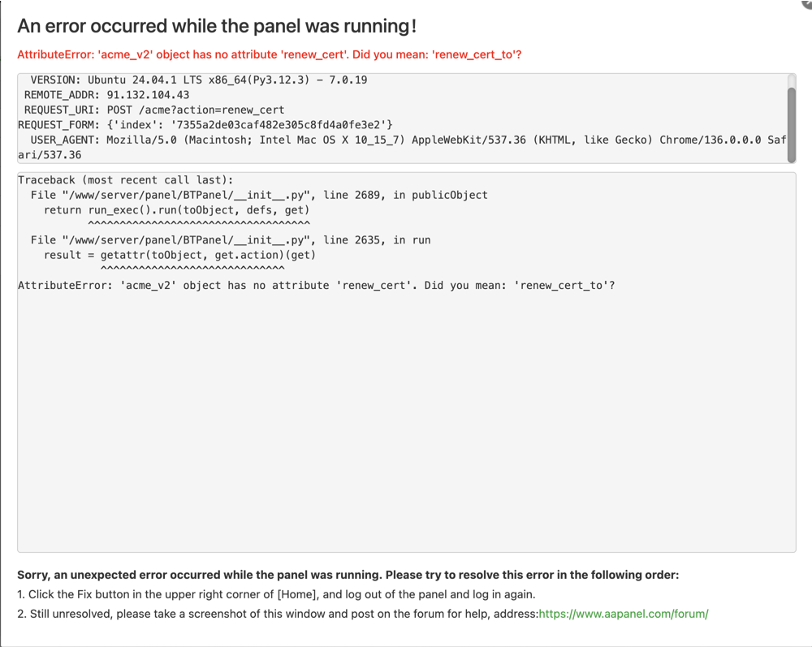Image resolution: width=812 pixels, height=647 pixels.
Task: Click the 'An error occurred' heading
Action: 217,26
